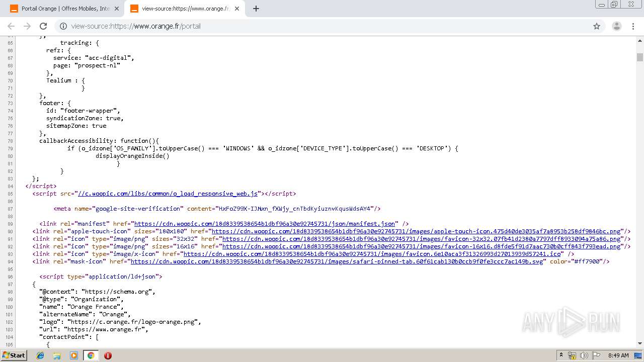Open the safari-pinned-tab SVG link
644x362 pixels.
pyautogui.click(x=337, y=261)
